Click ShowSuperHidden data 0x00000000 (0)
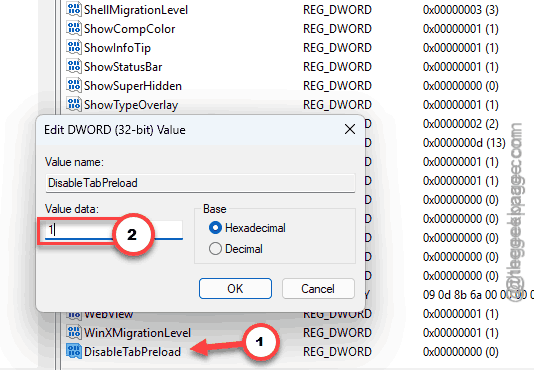 point(461,86)
